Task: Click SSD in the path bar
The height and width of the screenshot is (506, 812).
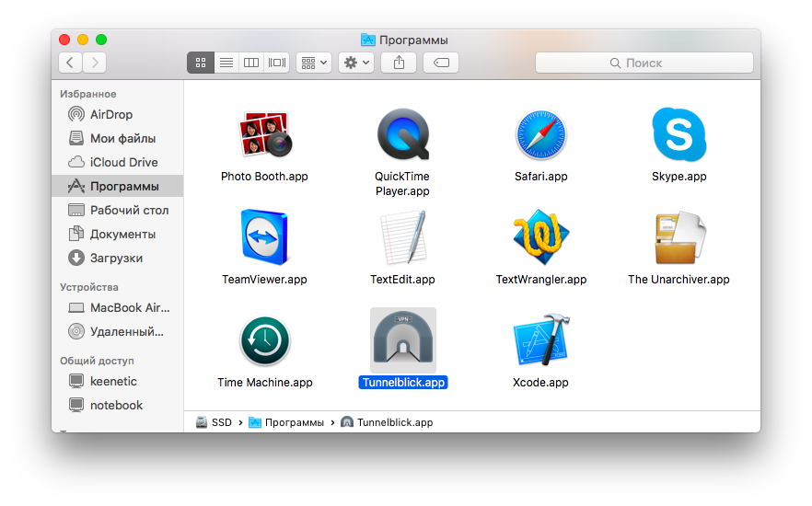Action: (214, 422)
